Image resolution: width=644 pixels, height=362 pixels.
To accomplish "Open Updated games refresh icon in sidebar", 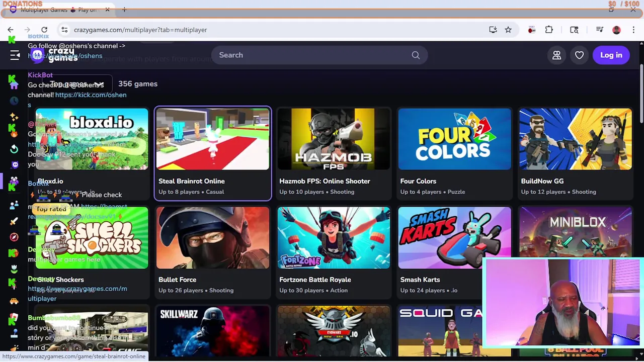I will pyautogui.click(x=14, y=149).
